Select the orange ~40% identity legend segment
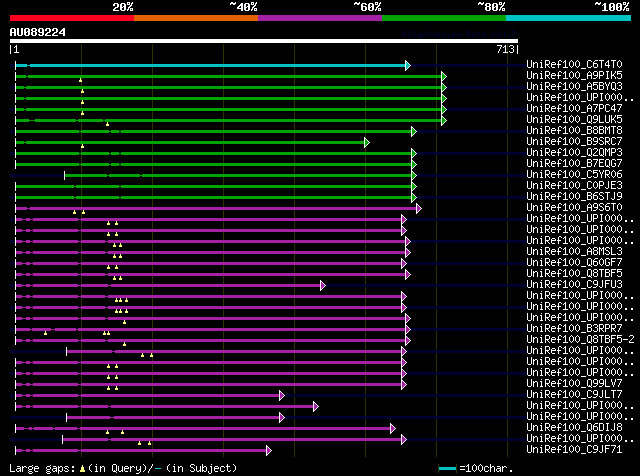The width and height of the screenshot is (640, 476). pyautogui.click(x=196, y=18)
